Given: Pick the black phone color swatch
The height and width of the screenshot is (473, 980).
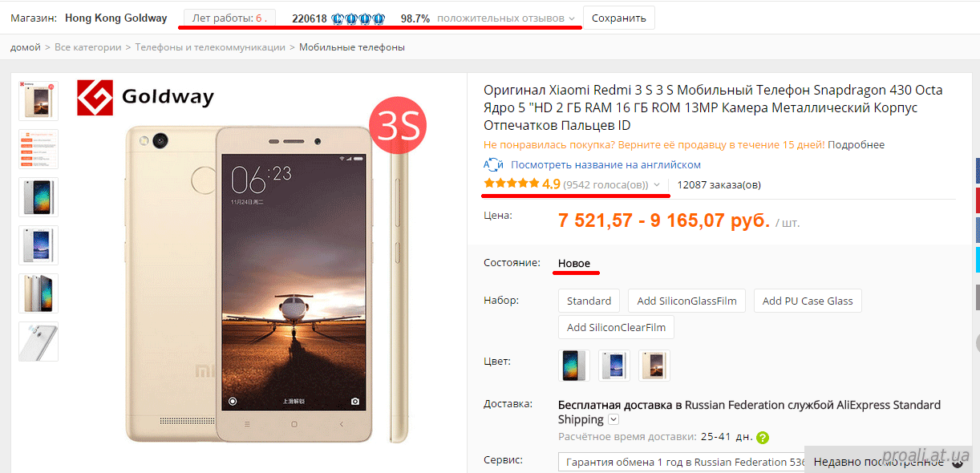Looking at the screenshot, I should 574,365.
